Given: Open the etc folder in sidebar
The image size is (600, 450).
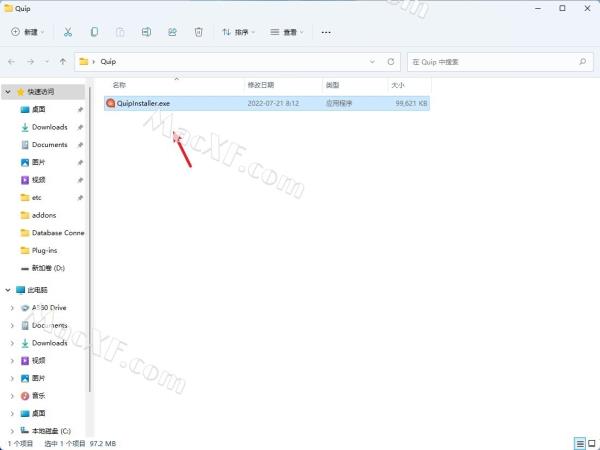Looking at the screenshot, I should [36, 197].
